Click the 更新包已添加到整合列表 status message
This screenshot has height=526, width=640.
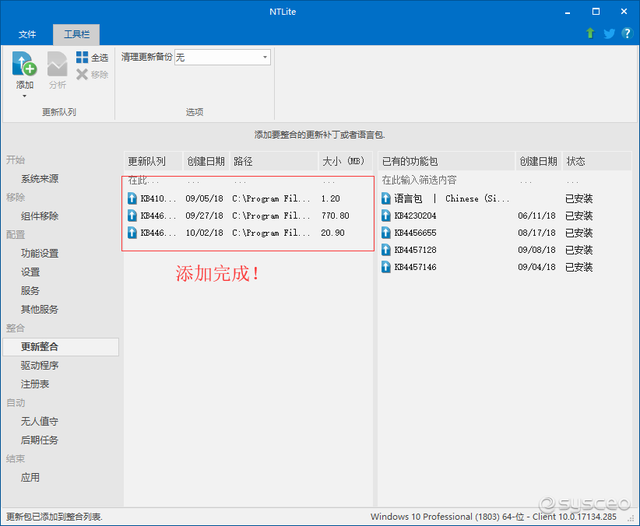[54, 517]
